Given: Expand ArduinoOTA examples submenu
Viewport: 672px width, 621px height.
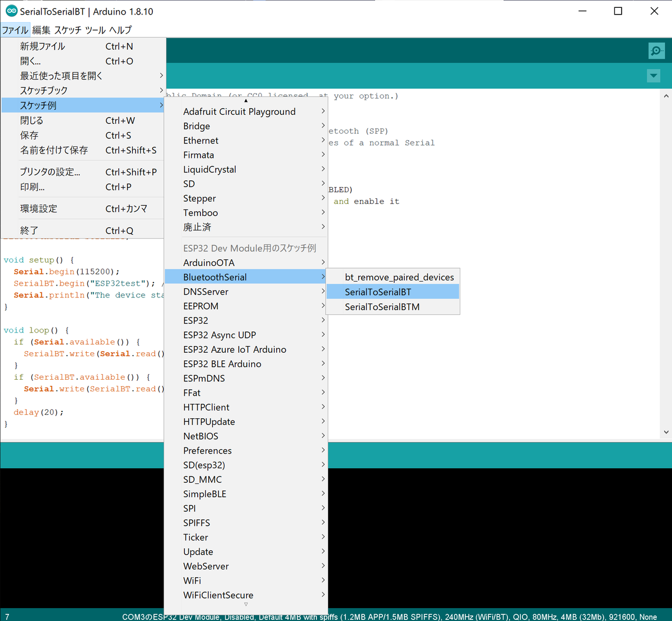Looking at the screenshot, I should [x=246, y=263].
